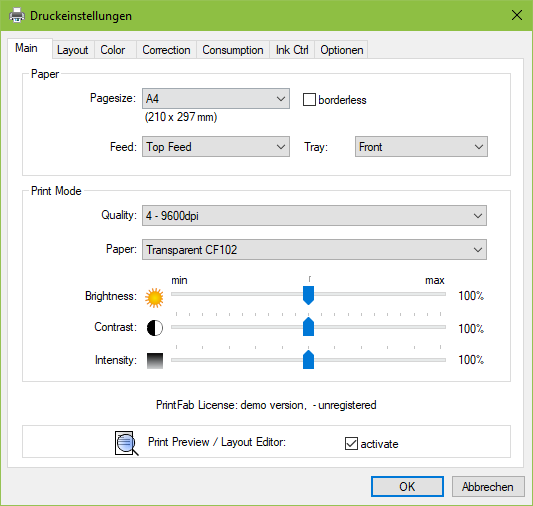Expand the Quality 4 - 9600dpi dropdown
This screenshot has height=506, width=533.
[314, 215]
